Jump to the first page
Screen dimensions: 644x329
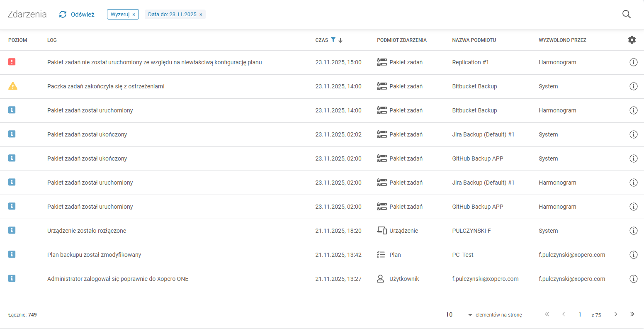click(547, 314)
